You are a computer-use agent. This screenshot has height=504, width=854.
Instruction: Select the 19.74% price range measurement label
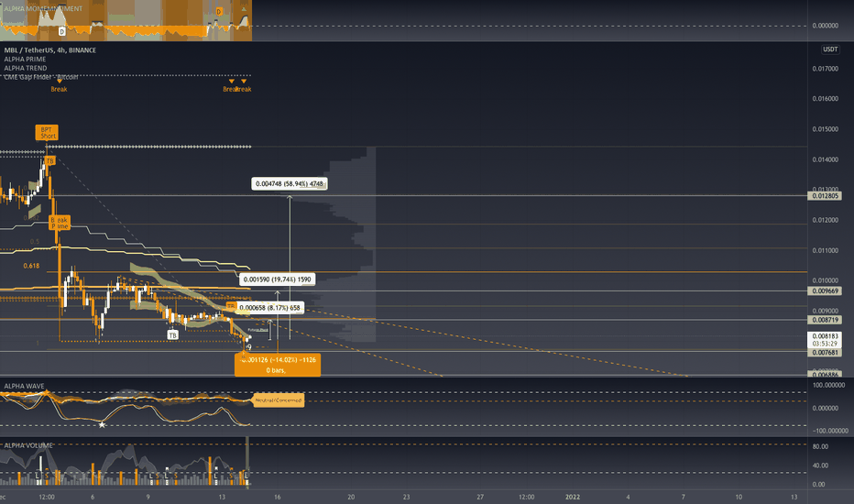pos(277,279)
